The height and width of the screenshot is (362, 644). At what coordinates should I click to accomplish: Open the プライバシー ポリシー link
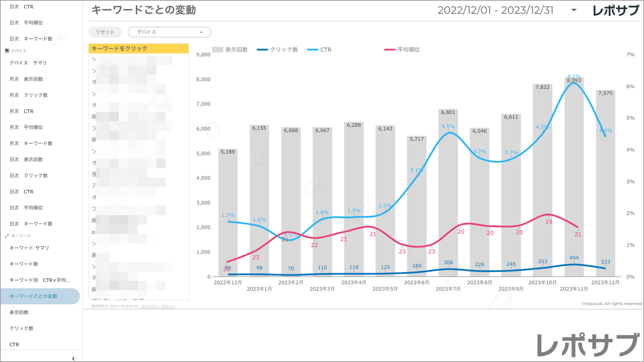(x=158, y=306)
